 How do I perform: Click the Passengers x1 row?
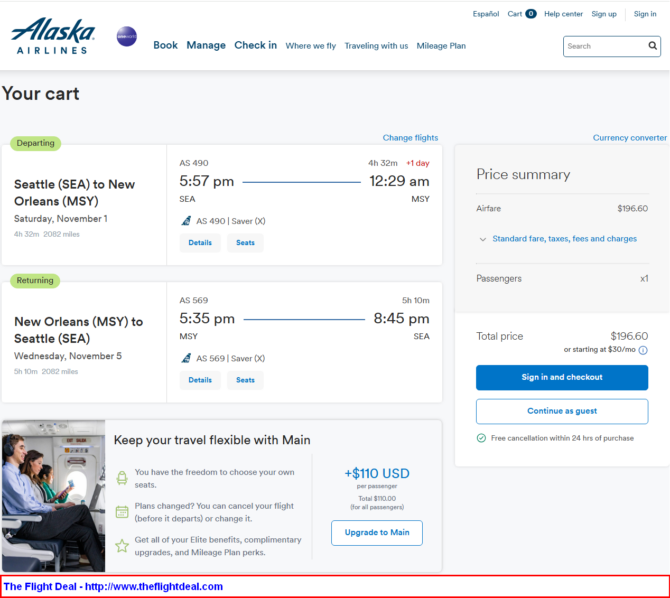coord(562,279)
